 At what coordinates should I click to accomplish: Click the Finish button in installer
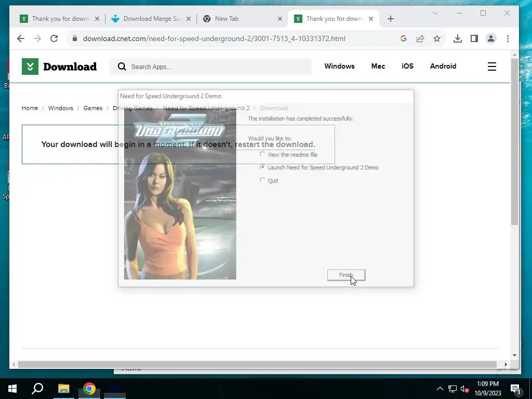[x=346, y=275]
